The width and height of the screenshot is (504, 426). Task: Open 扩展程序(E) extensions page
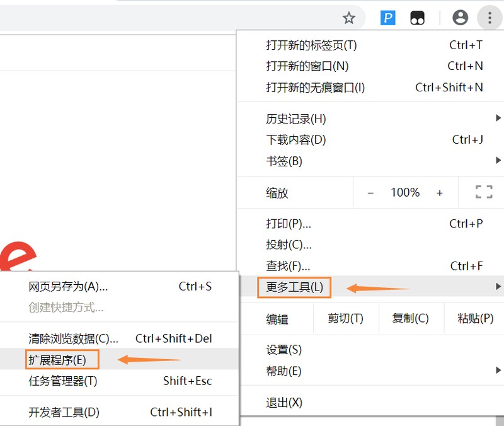click(x=119, y=359)
